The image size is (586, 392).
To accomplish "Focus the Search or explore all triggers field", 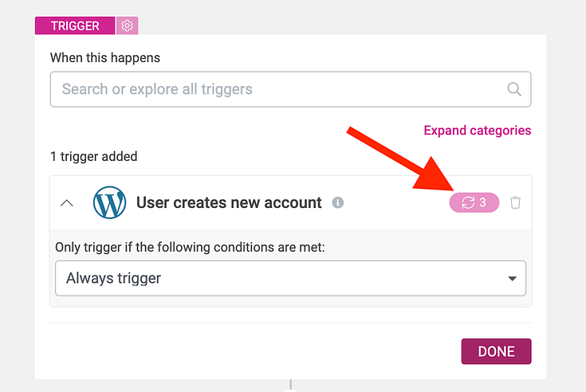I will 290,89.
